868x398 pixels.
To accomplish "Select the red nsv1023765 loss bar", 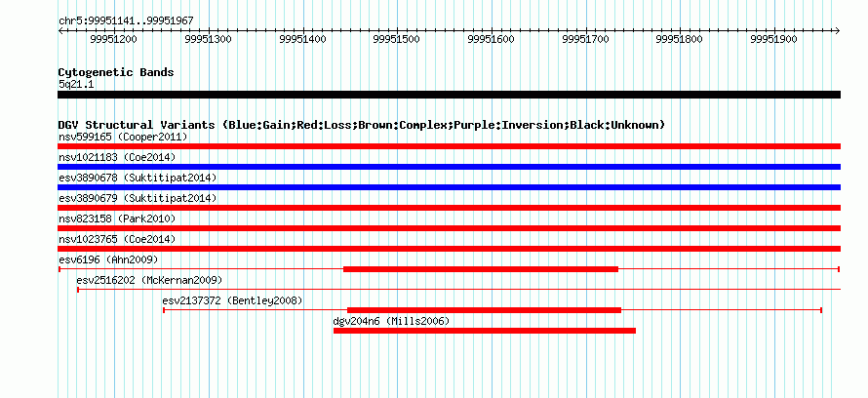I will 449,249.
